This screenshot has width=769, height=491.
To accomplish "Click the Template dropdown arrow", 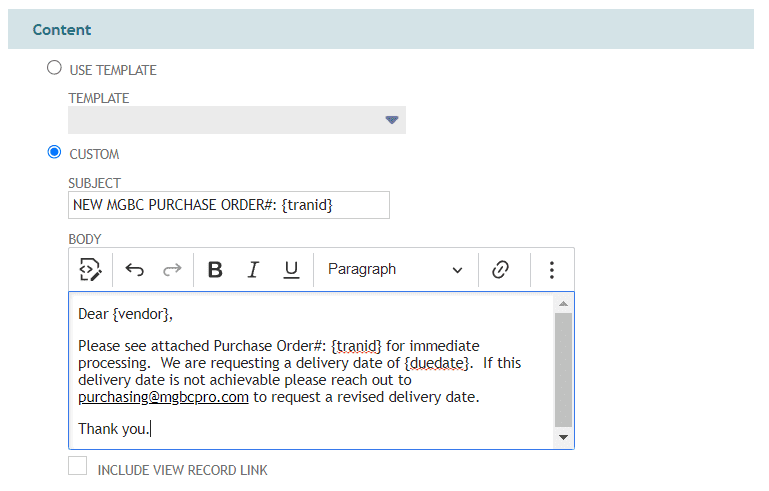I will pos(392,120).
